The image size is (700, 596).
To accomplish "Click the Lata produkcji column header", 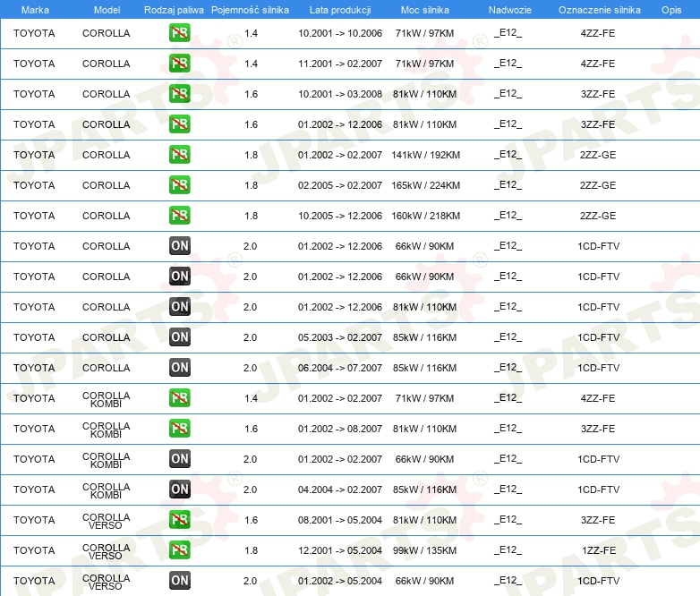I will coord(340,10).
